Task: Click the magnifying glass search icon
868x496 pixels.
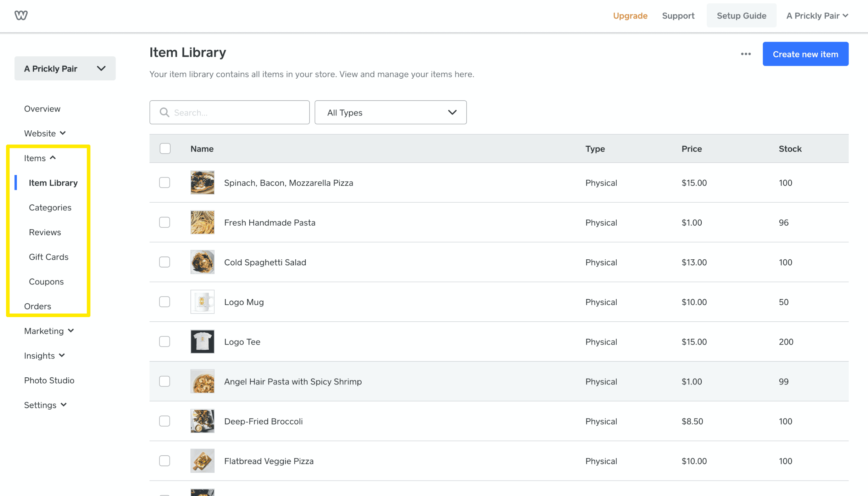Action: (x=164, y=112)
